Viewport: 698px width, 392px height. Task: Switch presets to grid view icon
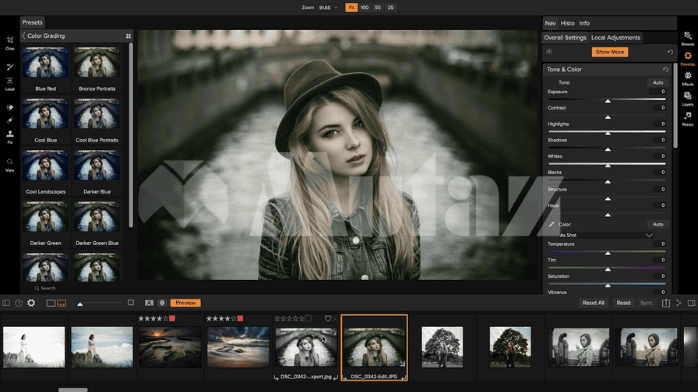tap(128, 36)
